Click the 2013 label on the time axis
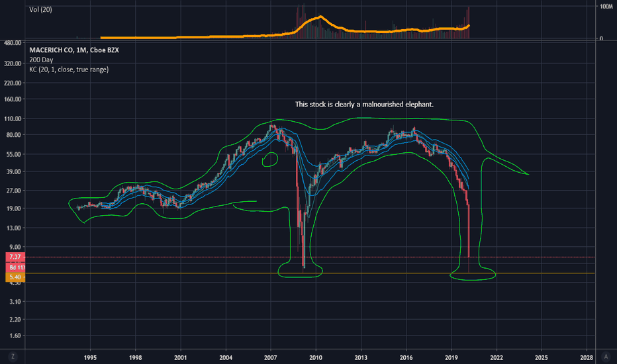617x364 pixels. click(x=361, y=357)
